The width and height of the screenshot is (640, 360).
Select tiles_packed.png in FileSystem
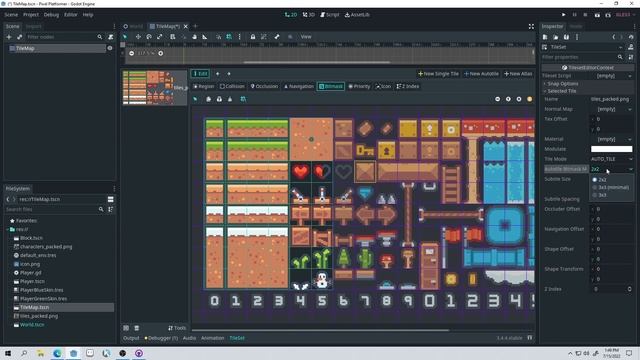tap(39, 316)
